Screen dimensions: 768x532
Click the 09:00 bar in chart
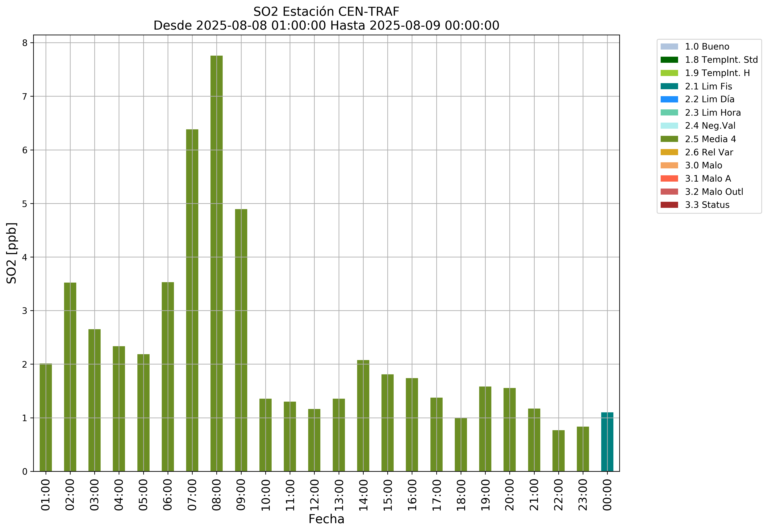[241, 340]
